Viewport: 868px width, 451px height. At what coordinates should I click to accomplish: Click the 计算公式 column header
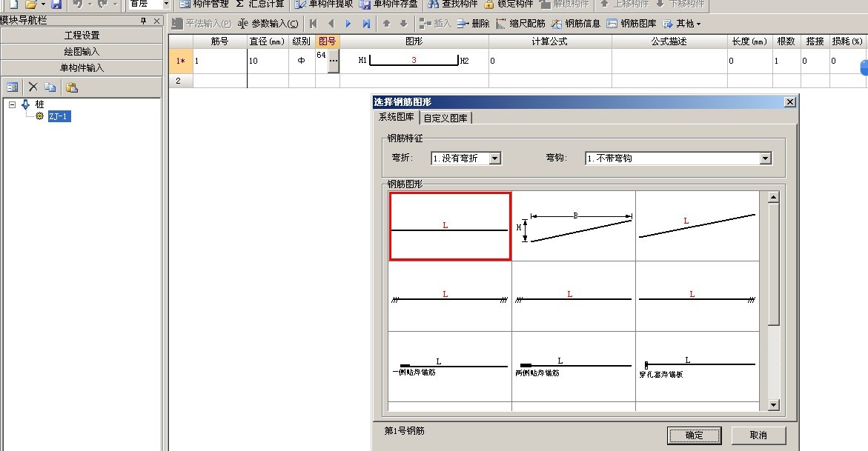[550, 41]
